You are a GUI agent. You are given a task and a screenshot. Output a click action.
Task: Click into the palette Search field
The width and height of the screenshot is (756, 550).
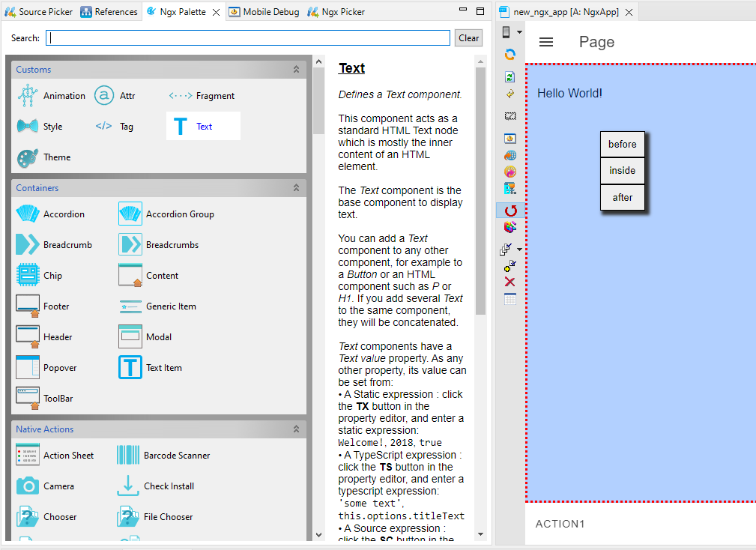[x=247, y=38]
